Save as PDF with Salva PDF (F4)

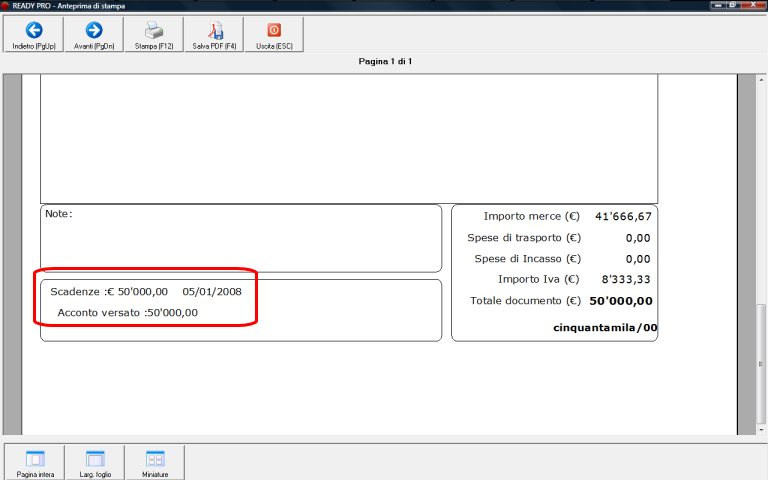click(x=214, y=34)
